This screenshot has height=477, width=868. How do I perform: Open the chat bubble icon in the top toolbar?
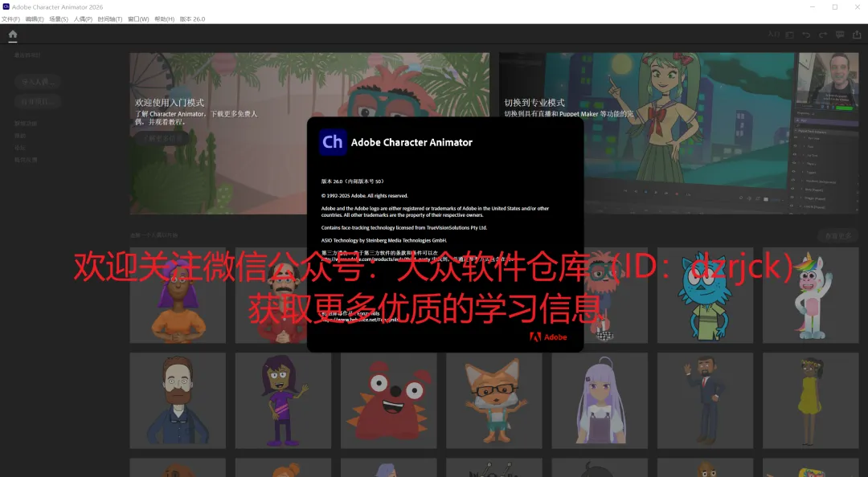[840, 35]
